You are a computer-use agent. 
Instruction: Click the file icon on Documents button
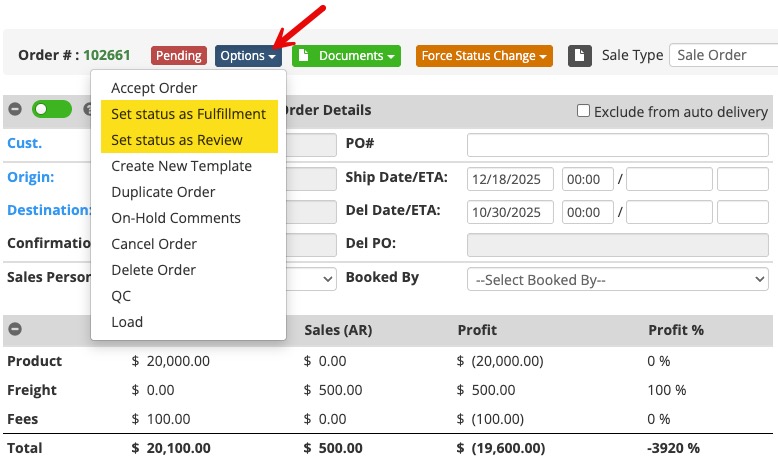pyautogui.click(x=304, y=56)
